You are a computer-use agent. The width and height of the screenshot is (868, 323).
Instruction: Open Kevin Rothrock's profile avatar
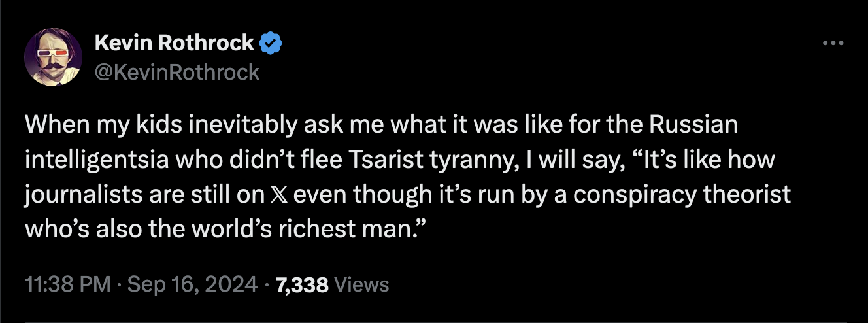pyautogui.click(x=53, y=58)
